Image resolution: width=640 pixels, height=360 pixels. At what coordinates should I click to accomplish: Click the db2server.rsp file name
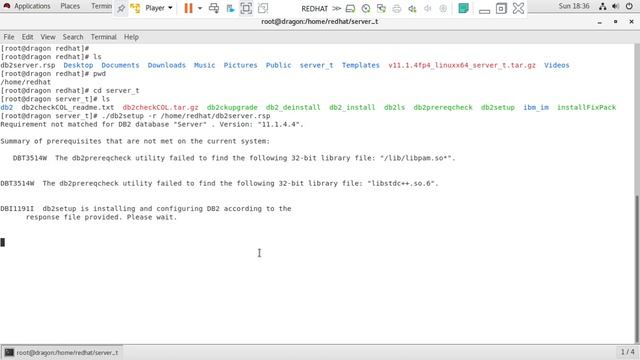click(28, 65)
